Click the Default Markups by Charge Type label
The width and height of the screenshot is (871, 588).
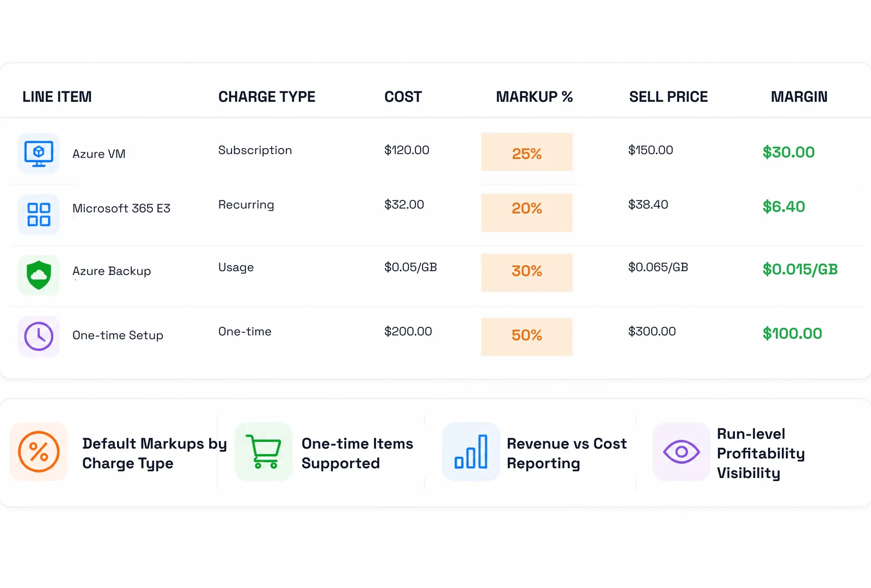155,454
